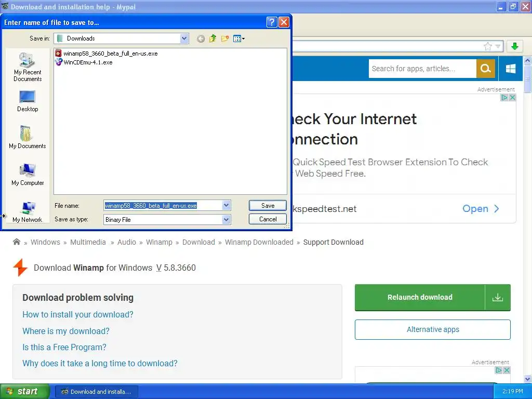Relaunch the Winamp download
The width and height of the screenshot is (532, 399).
click(420, 297)
